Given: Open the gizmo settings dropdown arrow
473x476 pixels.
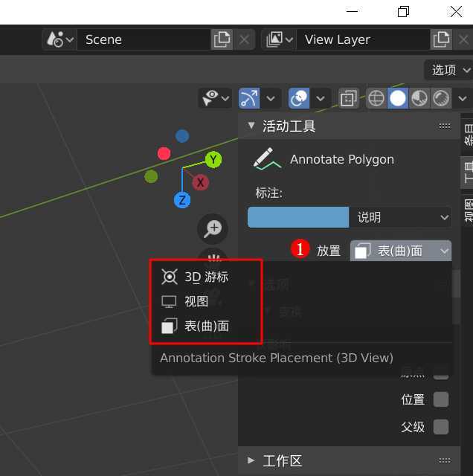Looking at the screenshot, I should tap(271, 98).
